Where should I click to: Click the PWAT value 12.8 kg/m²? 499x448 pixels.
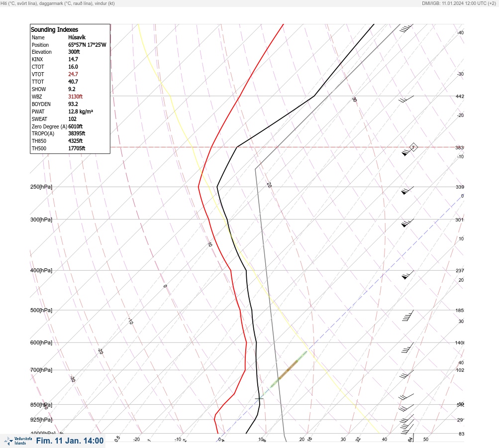(81, 112)
